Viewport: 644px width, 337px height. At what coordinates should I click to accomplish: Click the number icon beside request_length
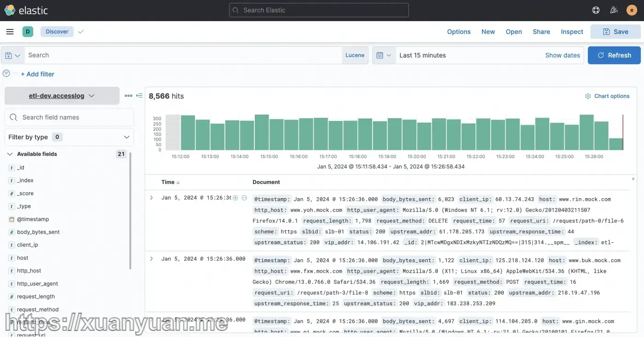coord(11,297)
